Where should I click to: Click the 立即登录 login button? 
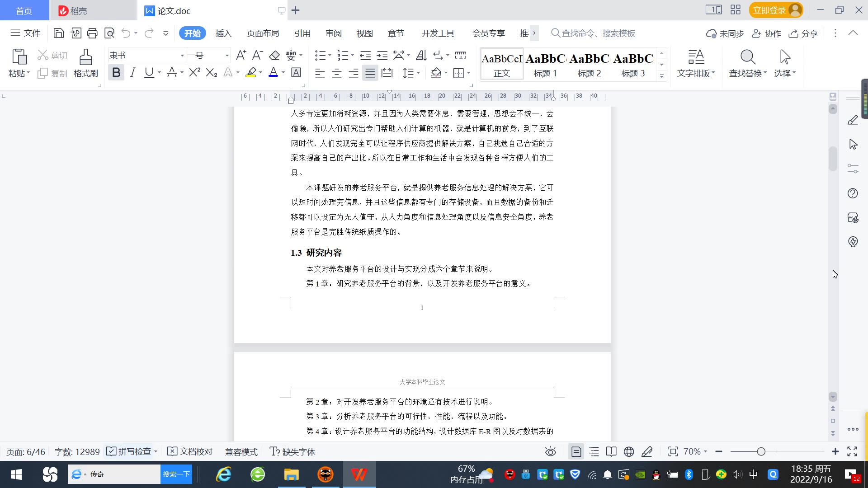click(x=776, y=10)
